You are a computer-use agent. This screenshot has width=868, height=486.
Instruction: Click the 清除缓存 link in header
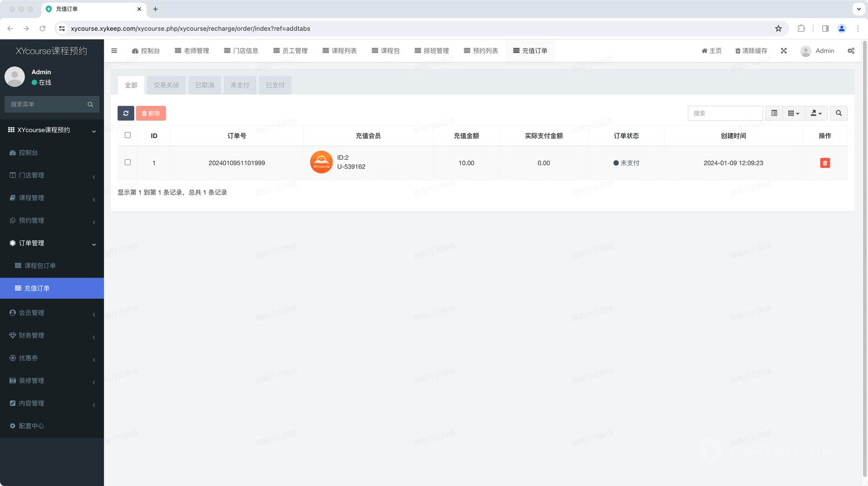[x=751, y=51]
